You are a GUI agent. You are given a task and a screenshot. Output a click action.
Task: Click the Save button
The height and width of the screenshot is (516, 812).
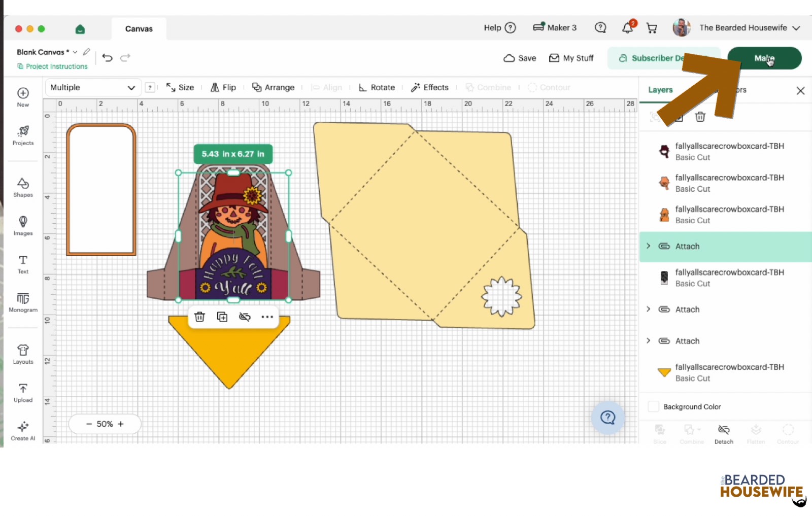click(x=520, y=58)
